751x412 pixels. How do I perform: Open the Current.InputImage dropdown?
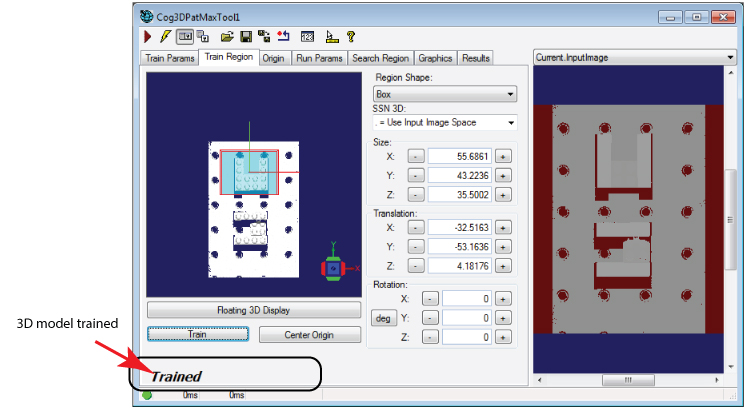pyautogui.click(x=635, y=57)
